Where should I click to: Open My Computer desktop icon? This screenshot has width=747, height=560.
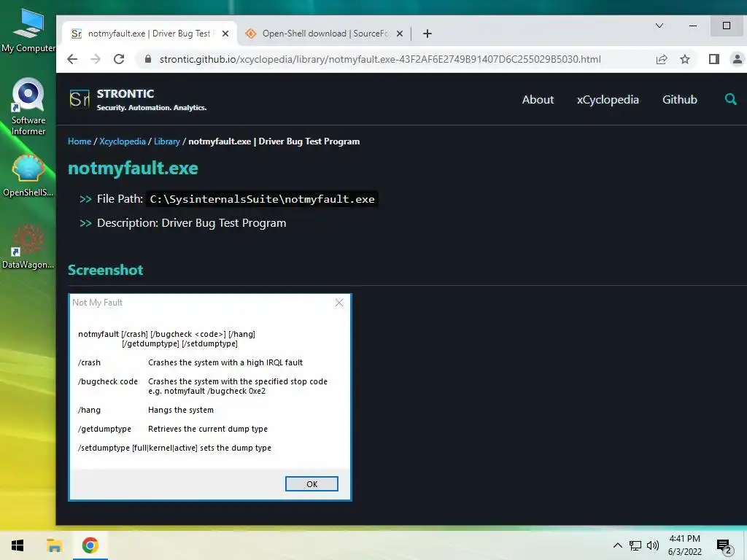point(28,31)
